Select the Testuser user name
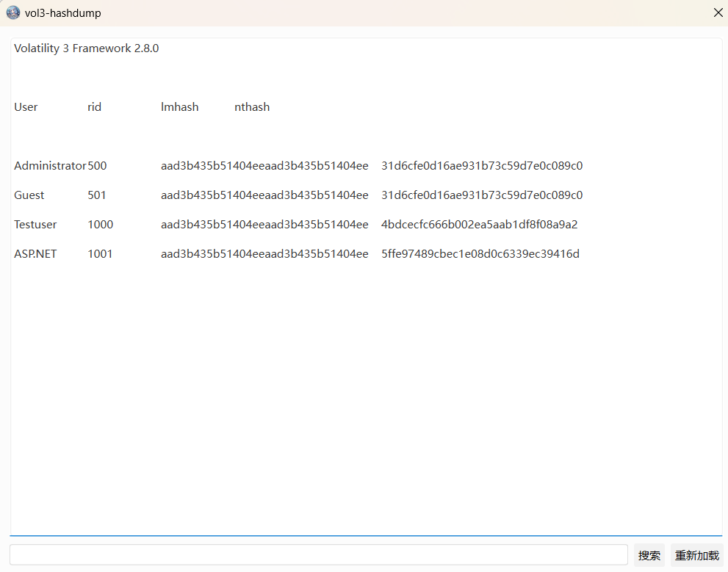 pyautogui.click(x=35, y=225)
